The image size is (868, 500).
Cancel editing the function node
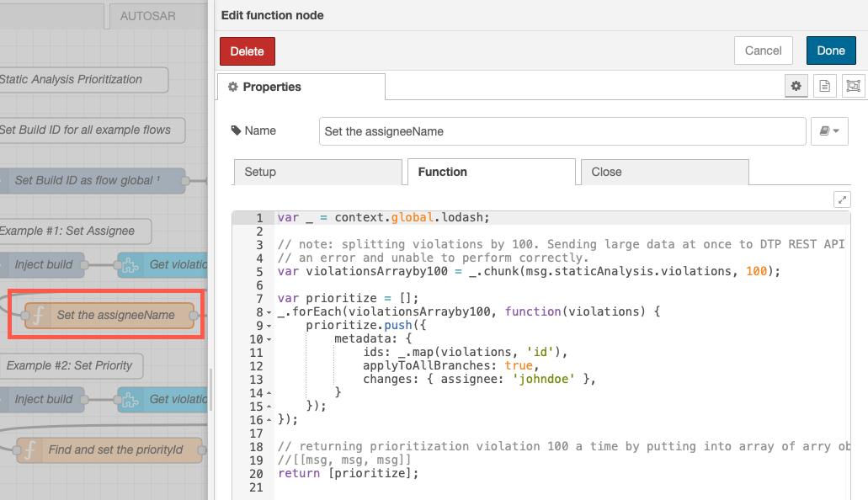[x=764, y=51]
